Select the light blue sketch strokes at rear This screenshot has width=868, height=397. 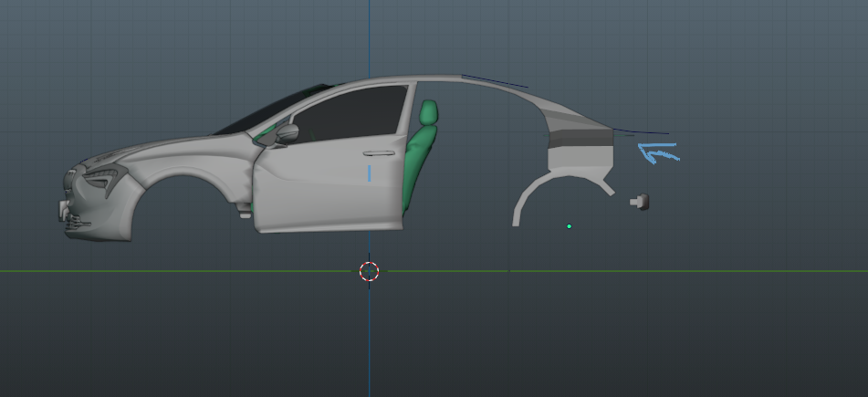coord(658,152)
